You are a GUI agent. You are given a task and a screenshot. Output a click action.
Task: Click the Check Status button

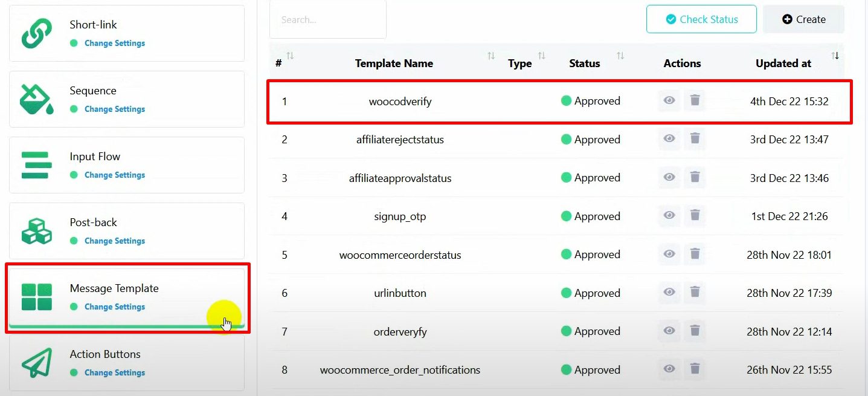(x=701, y=19)
